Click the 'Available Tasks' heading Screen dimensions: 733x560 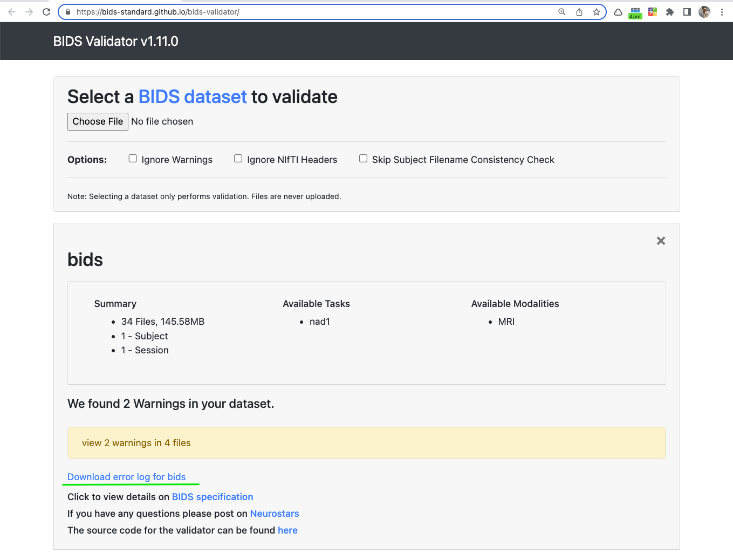[x=316, y=304]
